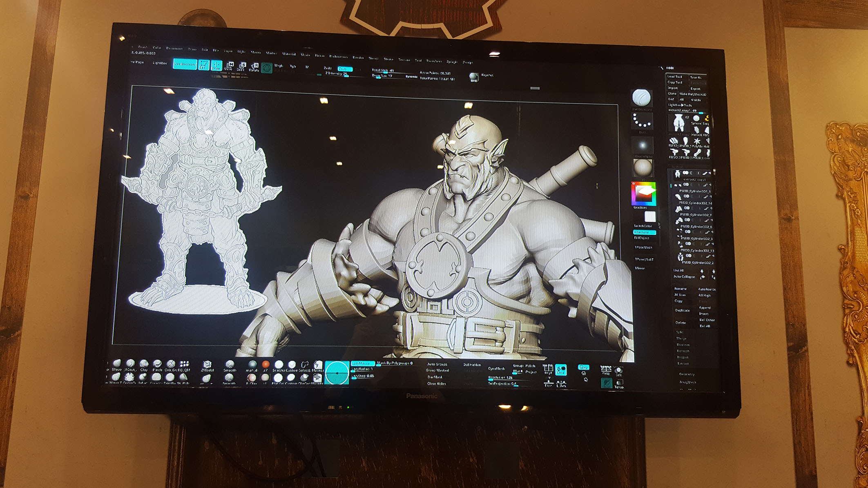Select the PolyMesh star tool thumbnail

point(697,142)
